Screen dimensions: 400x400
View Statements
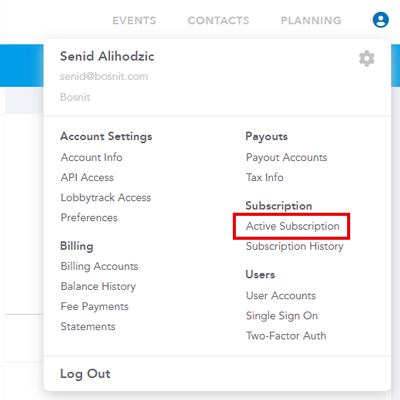pos(88,326)
